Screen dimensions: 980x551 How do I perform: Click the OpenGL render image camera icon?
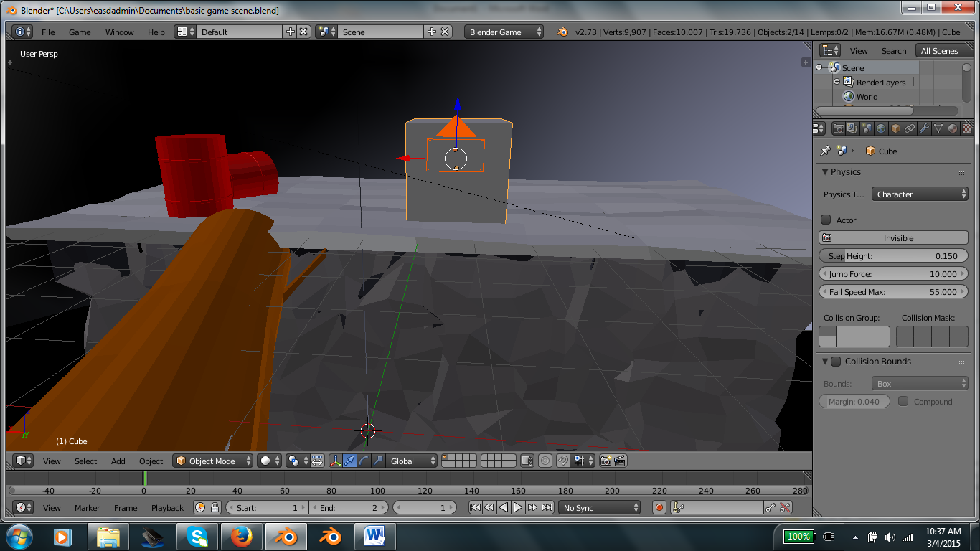pos(606,461)
